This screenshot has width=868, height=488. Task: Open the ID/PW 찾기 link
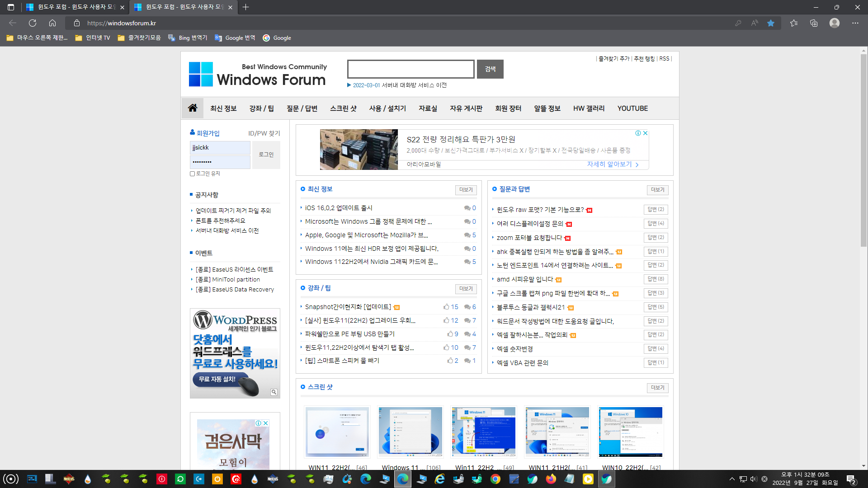click(264, 133)
